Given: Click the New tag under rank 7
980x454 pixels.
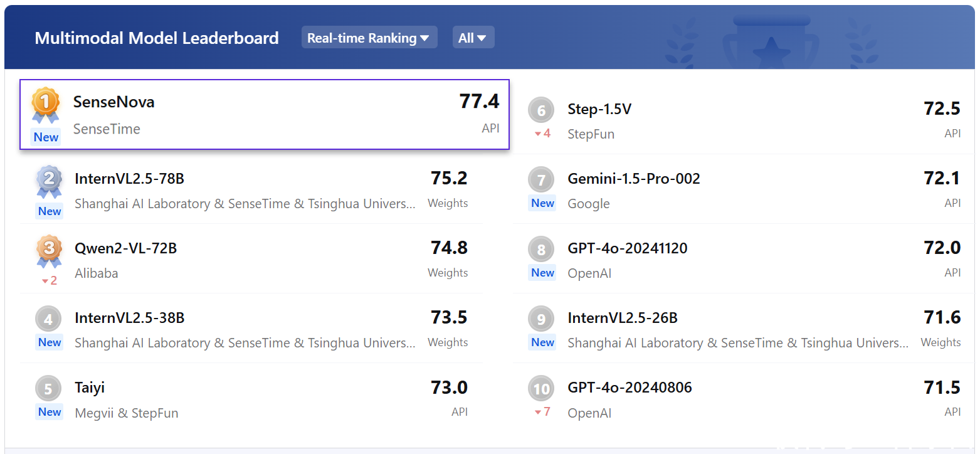Looking at the screenshot, I should pos(542,203).
